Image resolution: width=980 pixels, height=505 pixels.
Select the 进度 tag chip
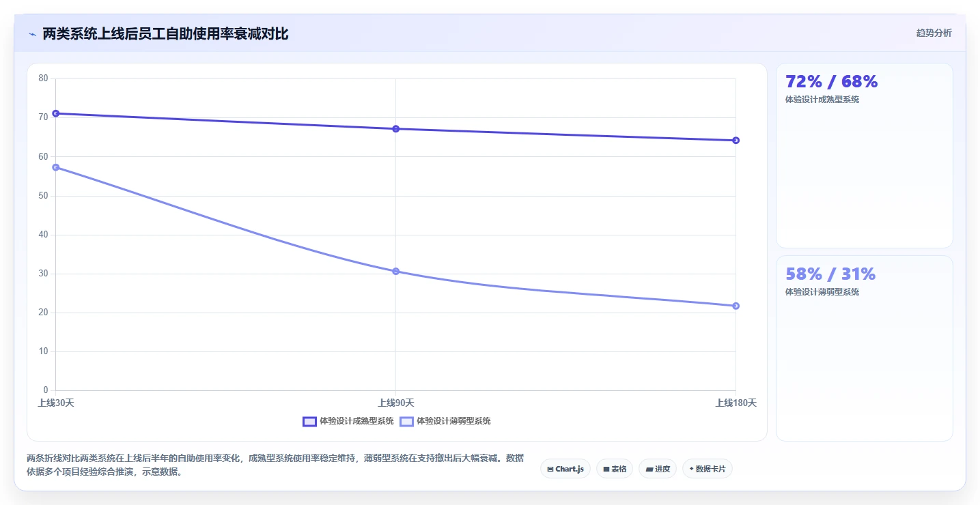658,469
